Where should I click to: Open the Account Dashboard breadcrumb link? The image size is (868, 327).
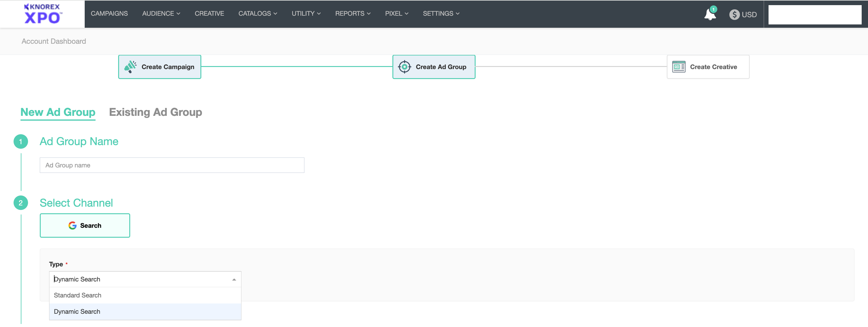(54, 41)
